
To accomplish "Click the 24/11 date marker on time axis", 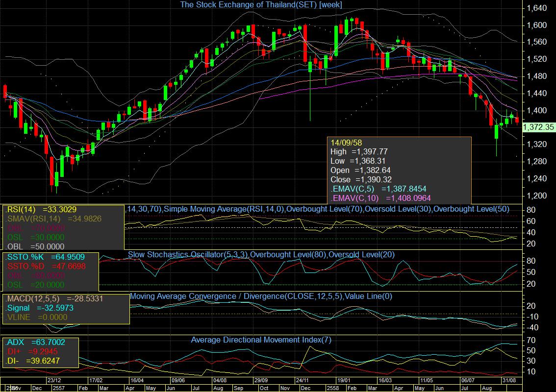I will point(303,380).
